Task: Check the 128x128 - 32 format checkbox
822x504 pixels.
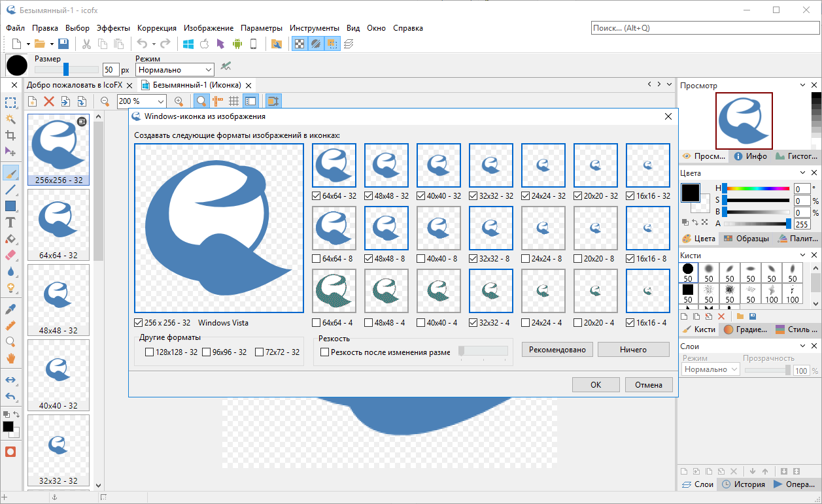Action: [x=149, y=352]
